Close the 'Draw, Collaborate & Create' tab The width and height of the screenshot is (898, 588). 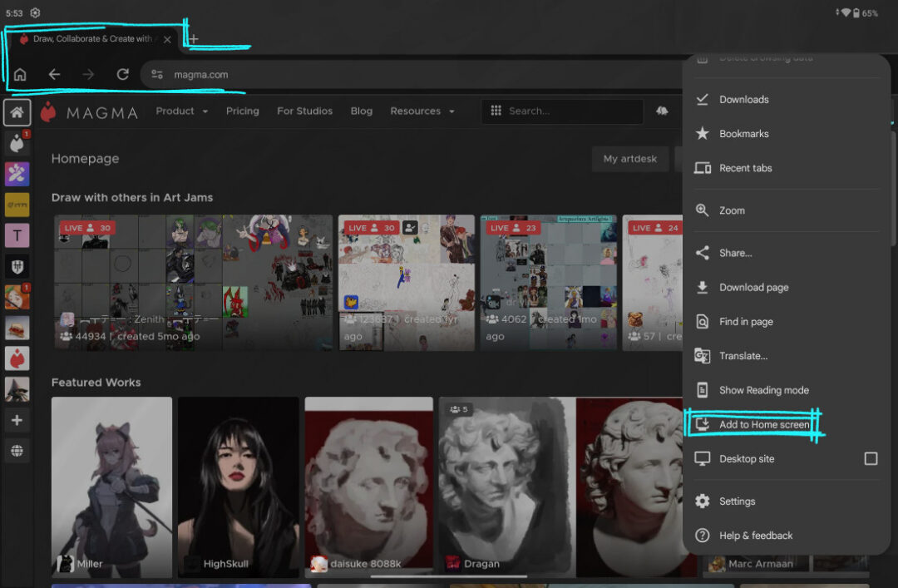pyautogui.click(x=167, y=40)
